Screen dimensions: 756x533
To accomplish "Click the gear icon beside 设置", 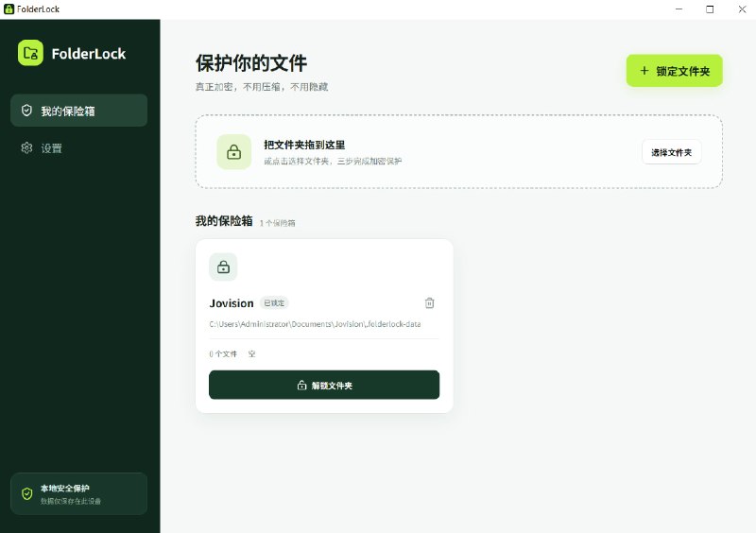I will coord(26,148).
